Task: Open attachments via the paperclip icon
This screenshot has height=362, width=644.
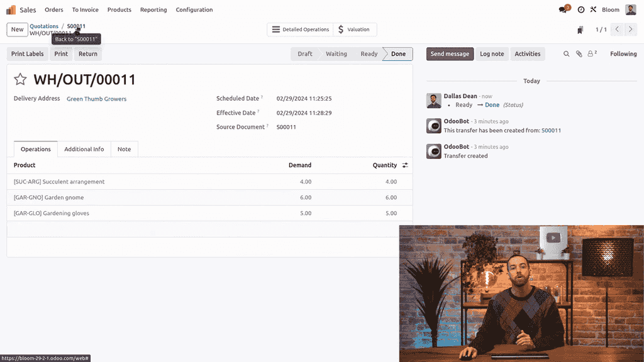Action: point(579,54)
